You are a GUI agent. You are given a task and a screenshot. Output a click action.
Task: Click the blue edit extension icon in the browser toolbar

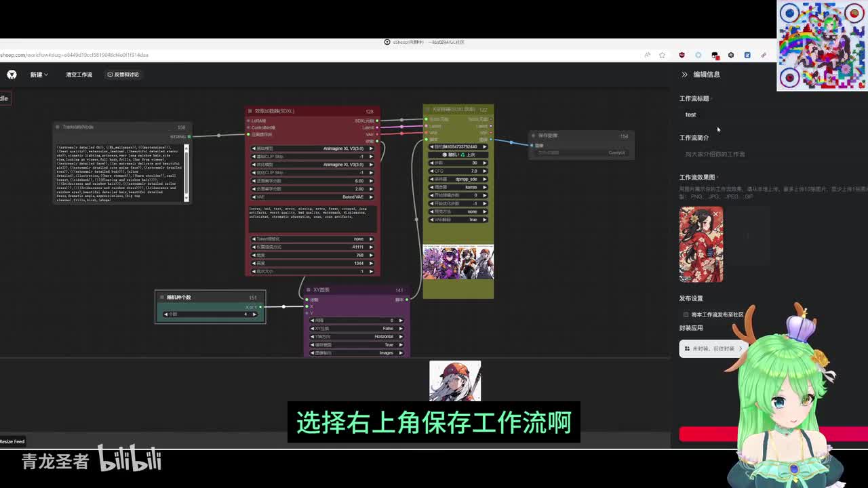(747, 55)
